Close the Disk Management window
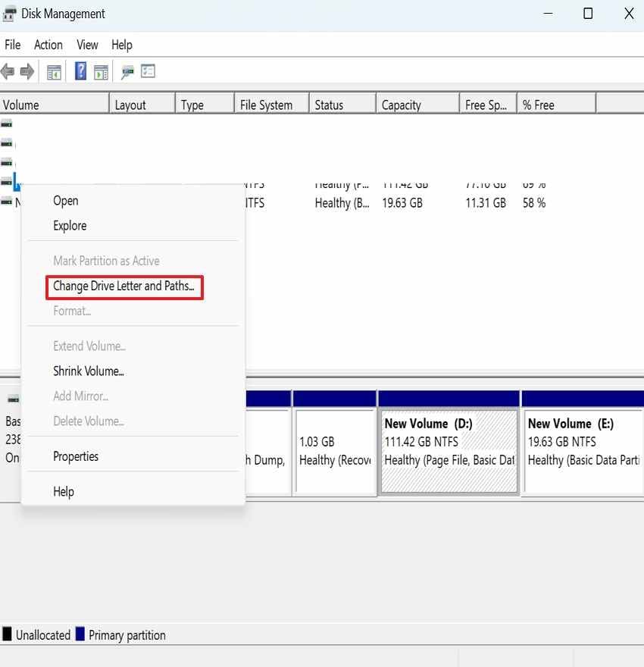Screen dimensions: 644x667 point(629,14)
